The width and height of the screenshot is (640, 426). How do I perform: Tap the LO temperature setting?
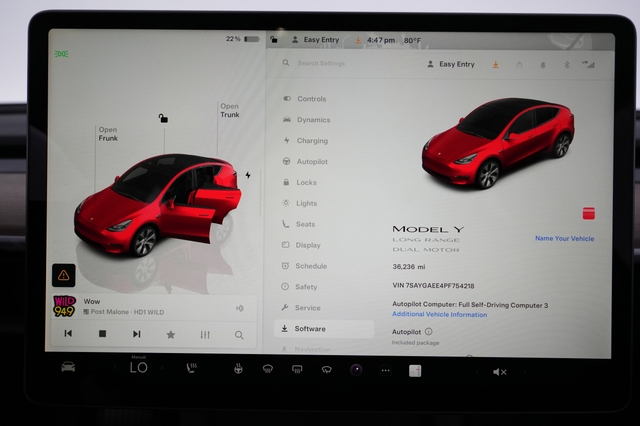tap(139, 368)
